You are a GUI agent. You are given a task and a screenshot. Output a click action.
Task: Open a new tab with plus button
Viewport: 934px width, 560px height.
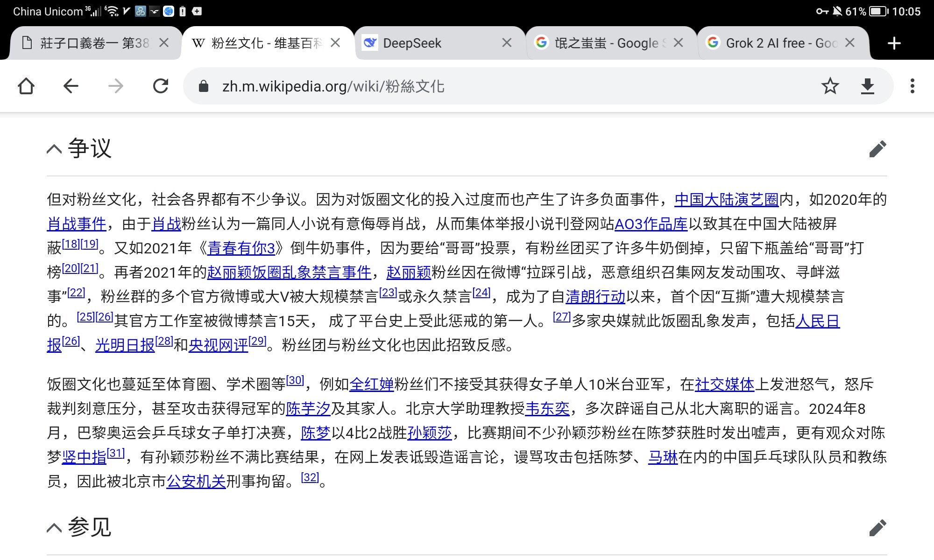(x=894, y=43)
